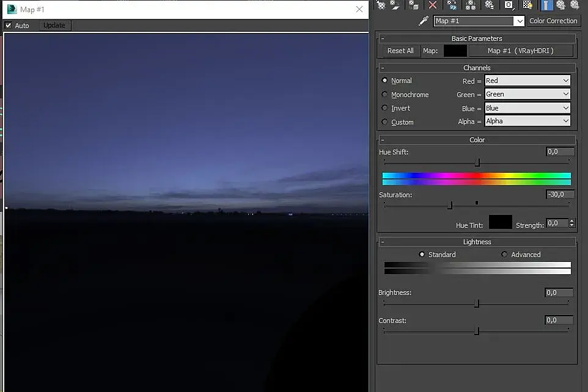Click Put Material to Scene icon
This screenshot has height=392, width=588.
pos(395,5)
